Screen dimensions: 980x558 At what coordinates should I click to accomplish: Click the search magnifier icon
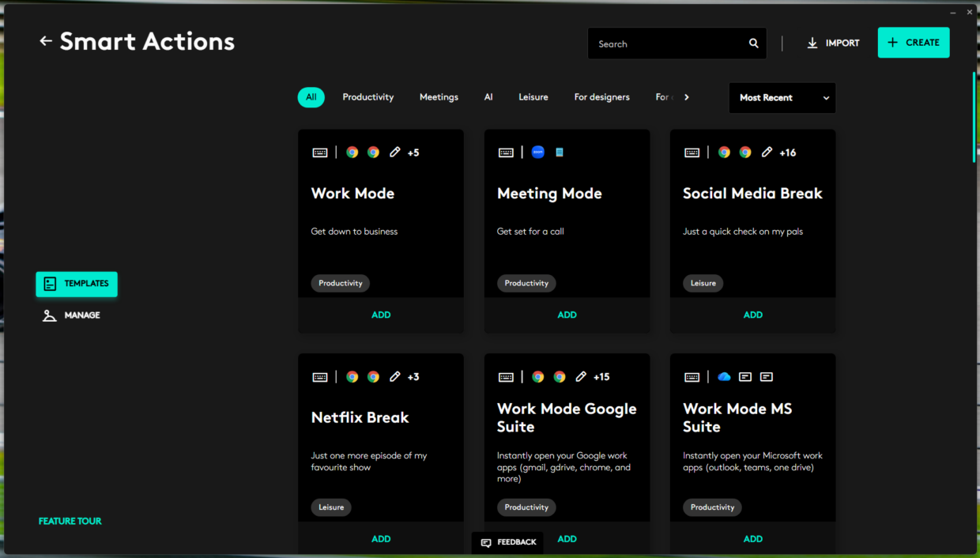[754, 43]
